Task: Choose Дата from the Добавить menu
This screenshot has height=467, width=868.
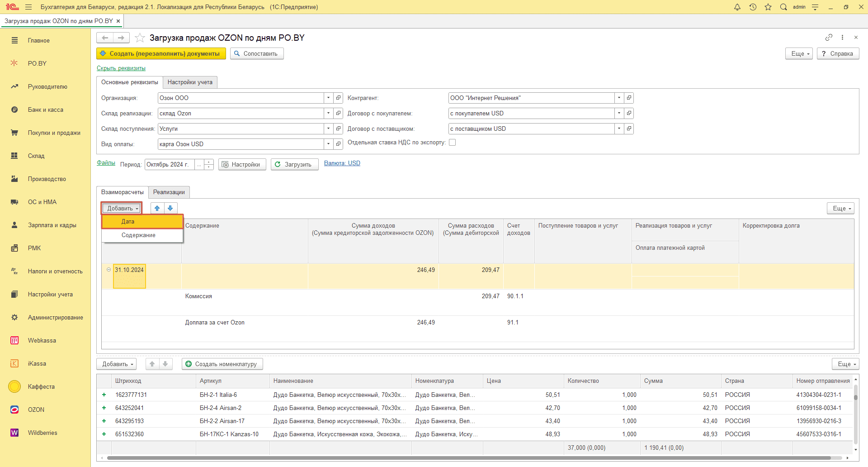Action: click(x=142, y=221)
